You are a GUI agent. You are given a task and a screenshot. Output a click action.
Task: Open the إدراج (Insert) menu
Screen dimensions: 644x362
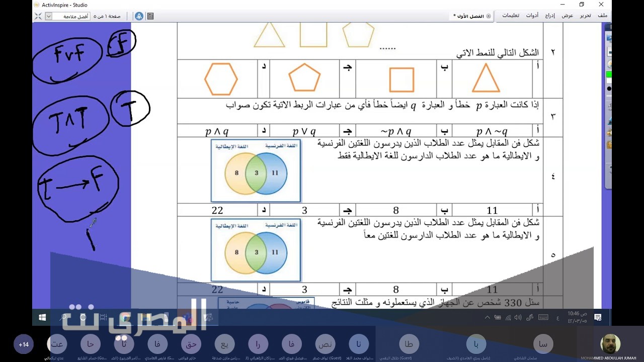pos(550,16)
